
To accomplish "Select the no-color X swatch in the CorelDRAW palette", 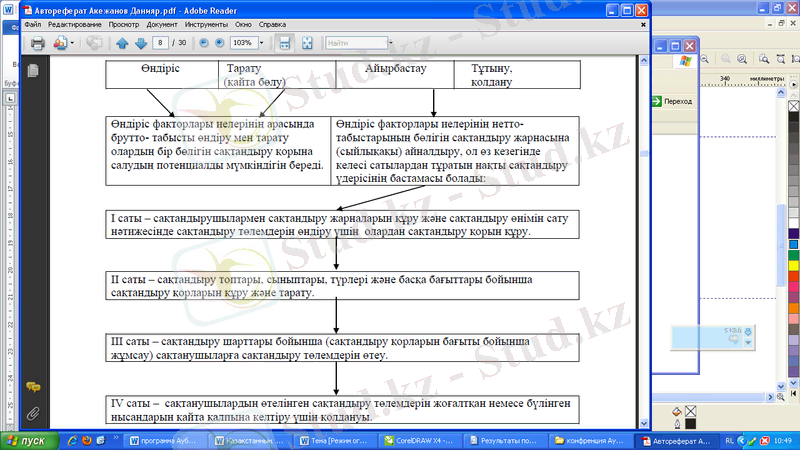I will click(794, 106).
